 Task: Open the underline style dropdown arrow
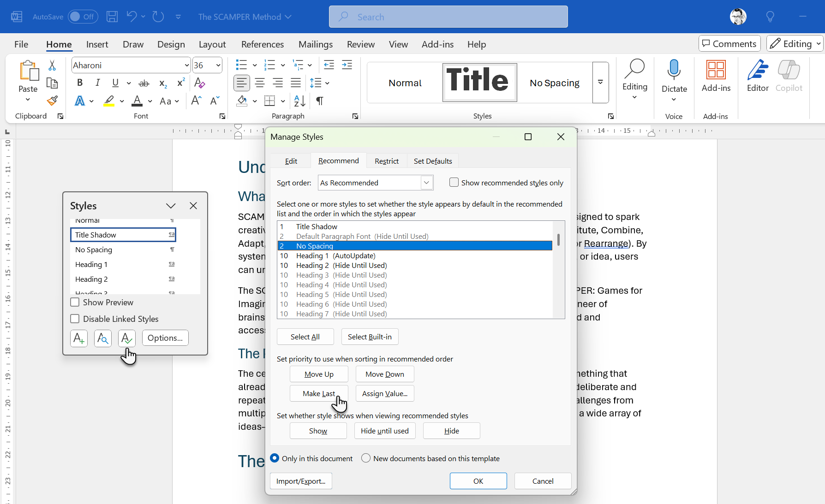coord(129,83)
